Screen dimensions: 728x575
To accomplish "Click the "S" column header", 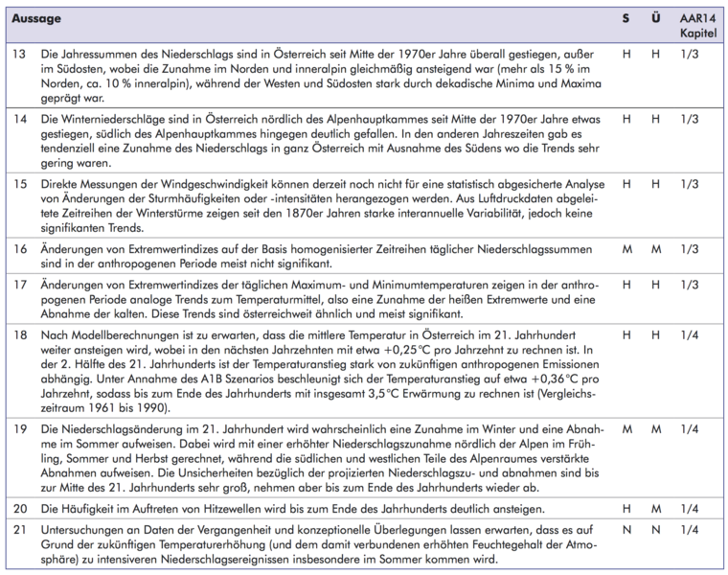I will pos(626,18).
